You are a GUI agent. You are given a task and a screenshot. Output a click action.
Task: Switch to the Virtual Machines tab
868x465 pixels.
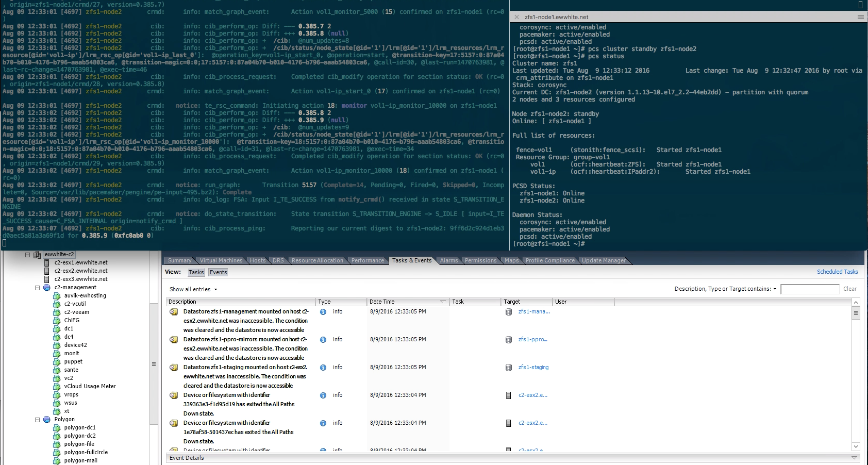tap(221, 260)
